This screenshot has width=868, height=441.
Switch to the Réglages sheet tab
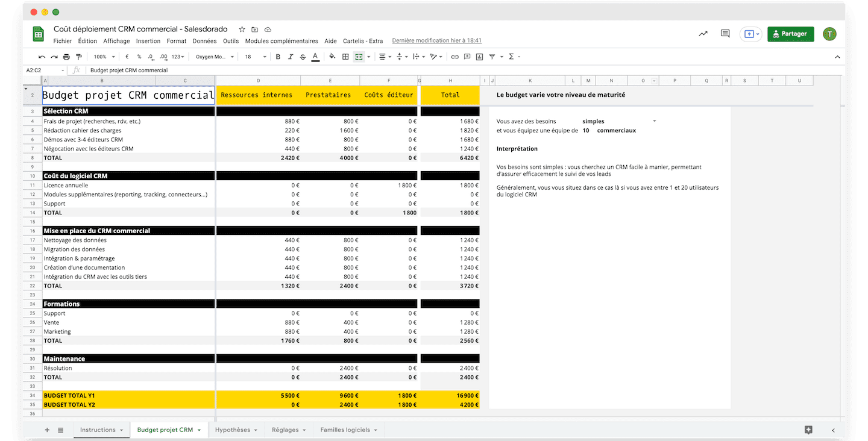pyautogui.click(x=289, y=430)
